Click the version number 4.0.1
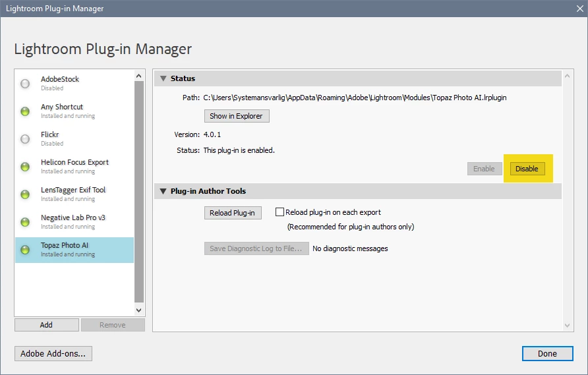 (x=212, y=134)
